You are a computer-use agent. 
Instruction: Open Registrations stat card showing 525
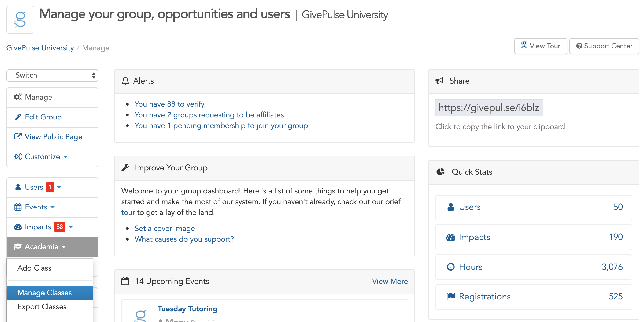534,297
